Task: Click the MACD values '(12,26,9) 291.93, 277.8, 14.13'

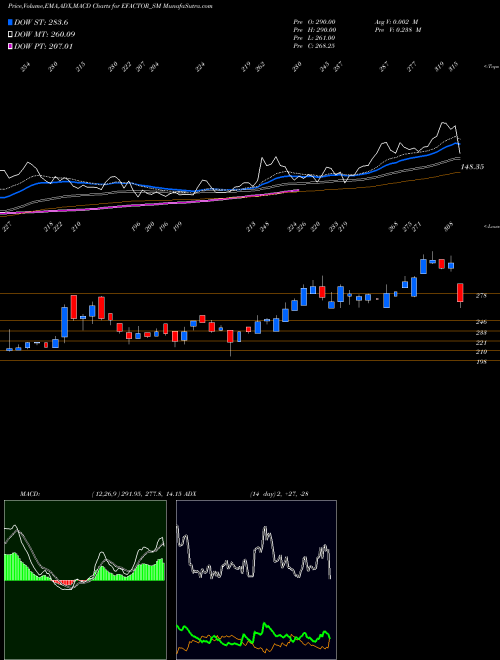Action: [139, 494]
